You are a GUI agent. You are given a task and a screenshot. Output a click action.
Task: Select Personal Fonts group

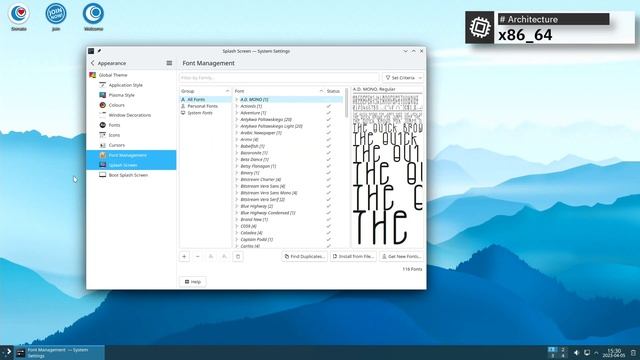206,106
